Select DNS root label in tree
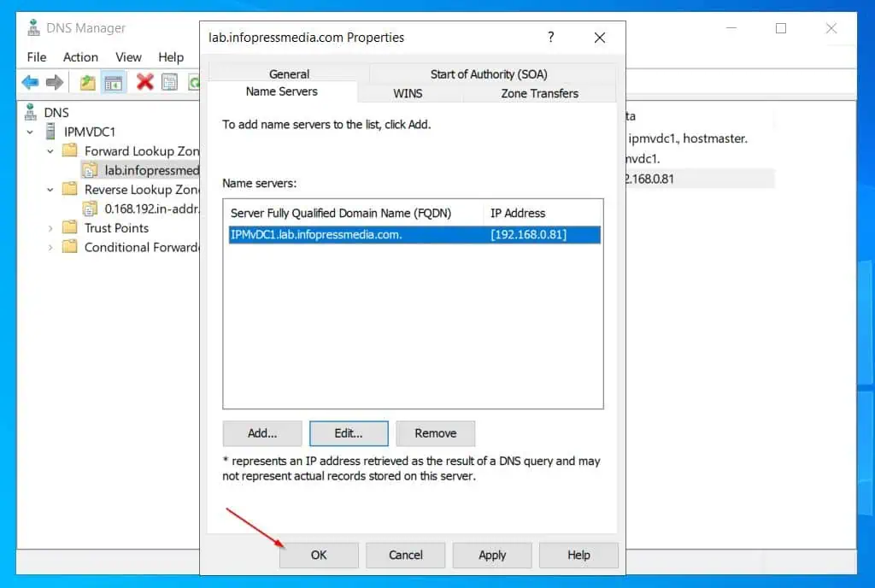The width and height of the screenshot is (875, 588). tap(56, 113)
